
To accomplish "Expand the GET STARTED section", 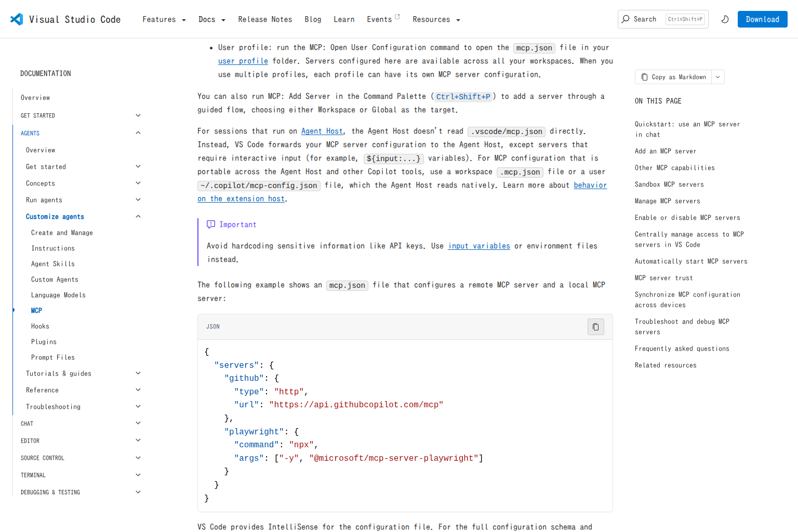I will tap(138, 115).
